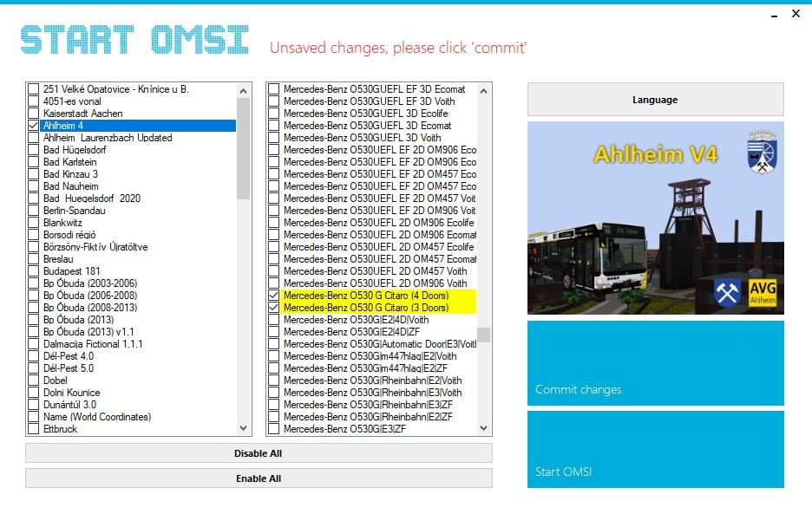Select Berlin-Spandau in the map list
The width and height of the screenshot is (812, 514).
(75, 211)
